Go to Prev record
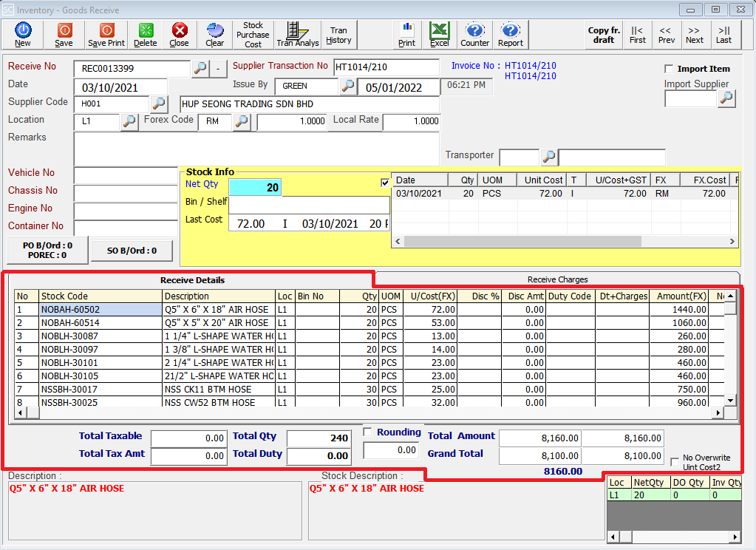The image size is (756, 550). pos(667,35)
